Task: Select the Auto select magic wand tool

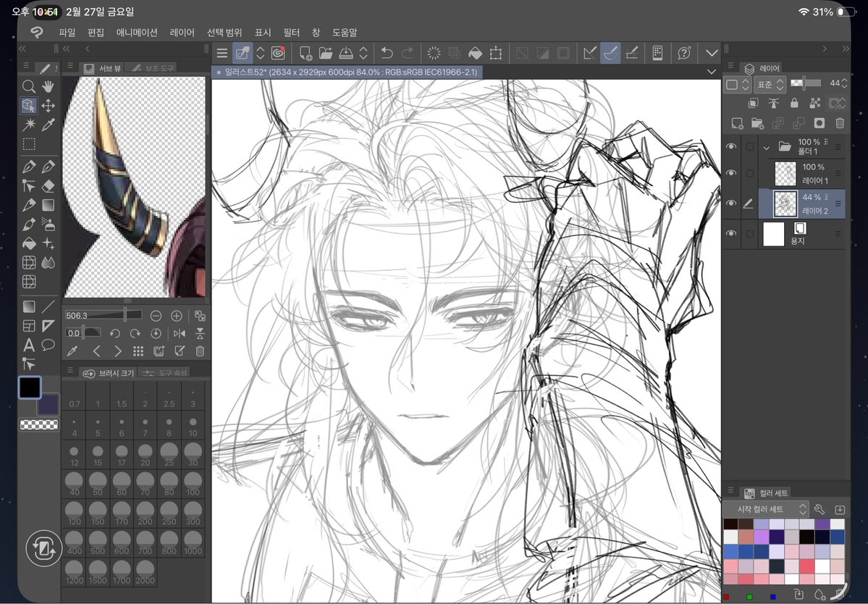Action: pyautogui.click(x=29, y=125)
